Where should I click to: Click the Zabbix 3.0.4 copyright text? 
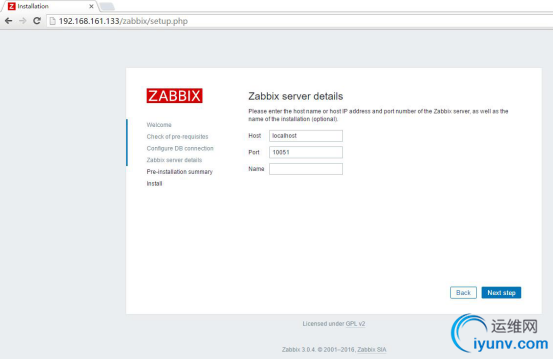point(319,349)
